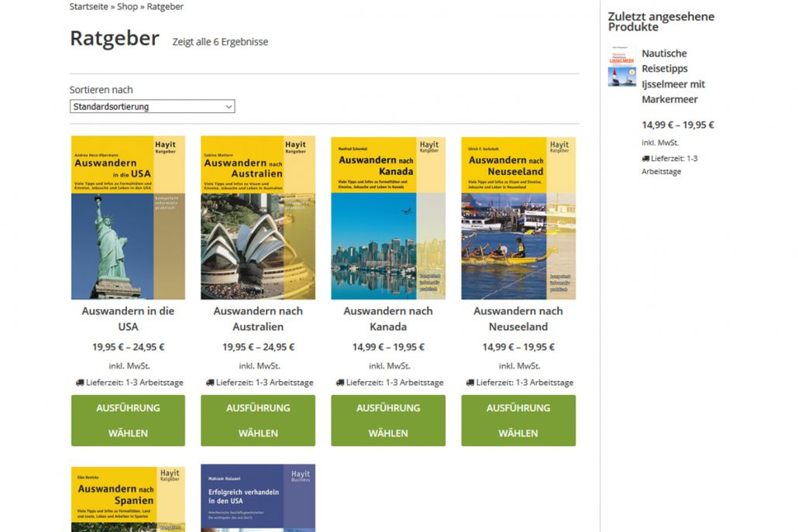Click price 19,95 € – 24,95 € under USA book
798x532 pixels.
click(129, 347)
